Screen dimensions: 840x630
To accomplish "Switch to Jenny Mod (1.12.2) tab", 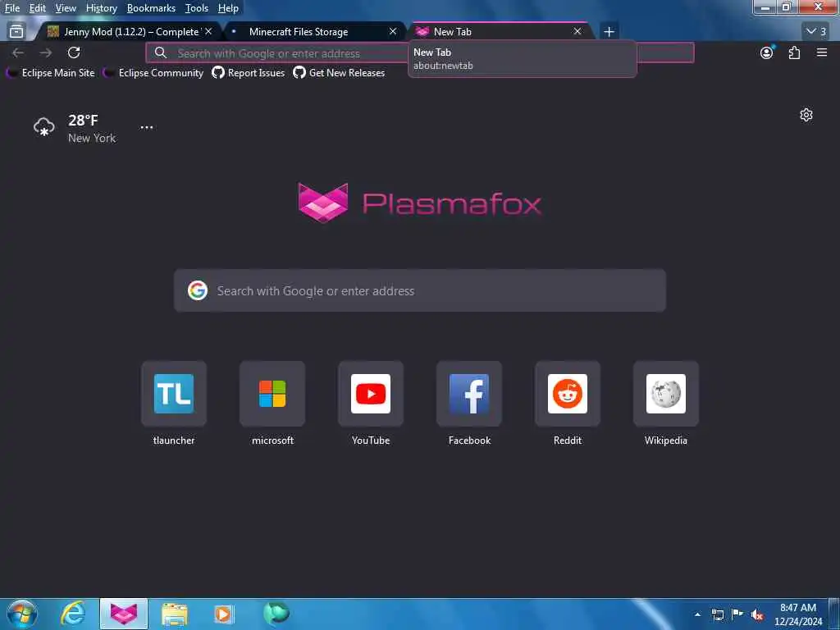I will pyautogui.click(x=129, y=32).
